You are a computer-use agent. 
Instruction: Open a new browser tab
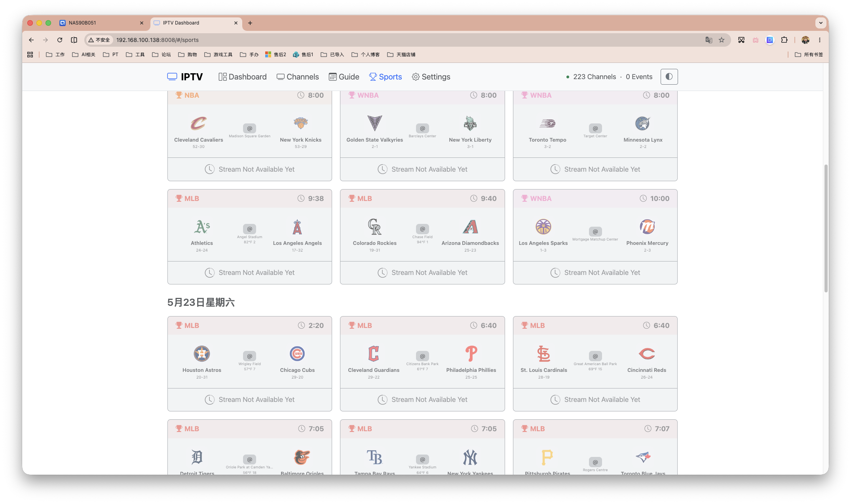[250, 23]
